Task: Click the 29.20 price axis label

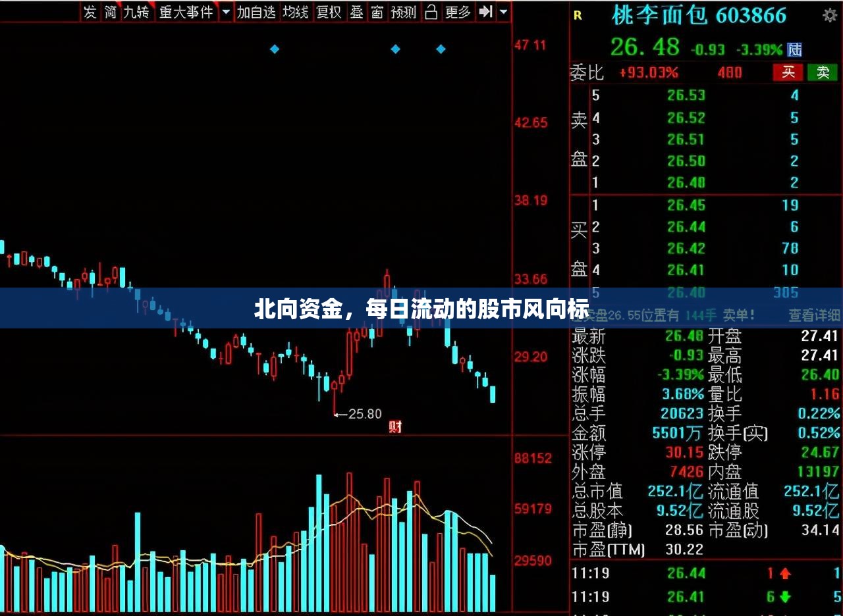Action: tap(530, 357)
